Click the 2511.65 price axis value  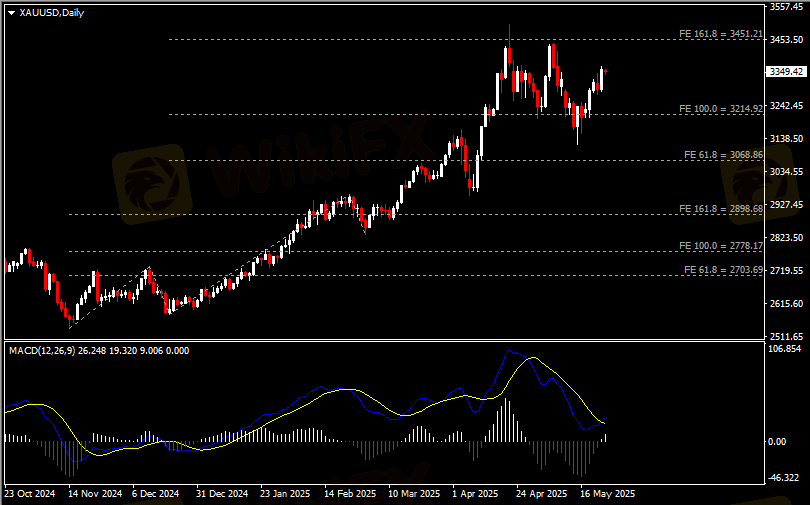(786, 336)
